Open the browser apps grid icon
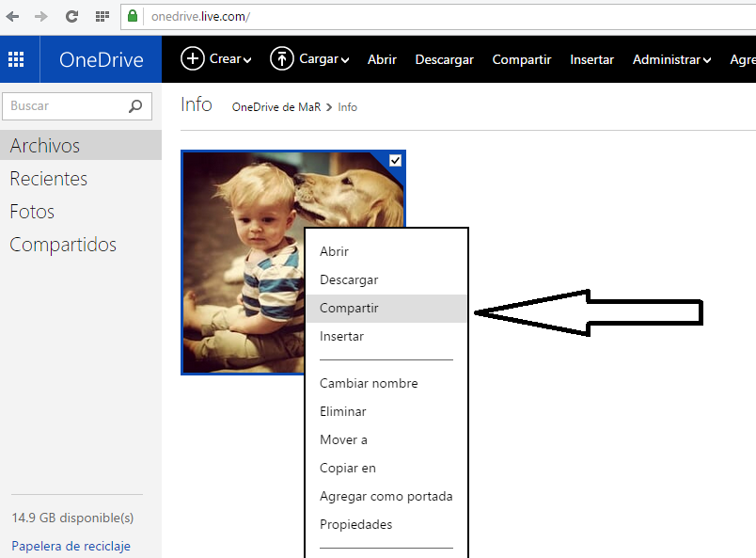The image size is (756, 558). (x=102, y=16)
